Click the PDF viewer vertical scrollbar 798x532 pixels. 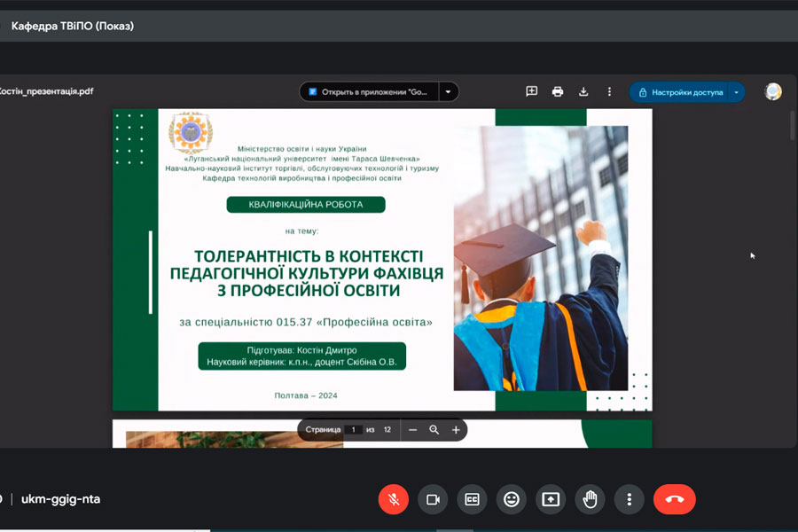(x=792, y=125)
